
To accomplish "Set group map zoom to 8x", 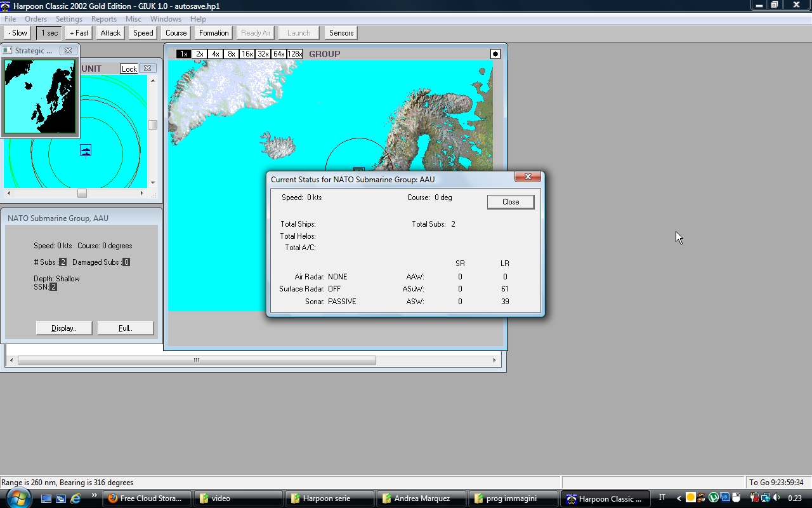I will [x=231, y=54].
